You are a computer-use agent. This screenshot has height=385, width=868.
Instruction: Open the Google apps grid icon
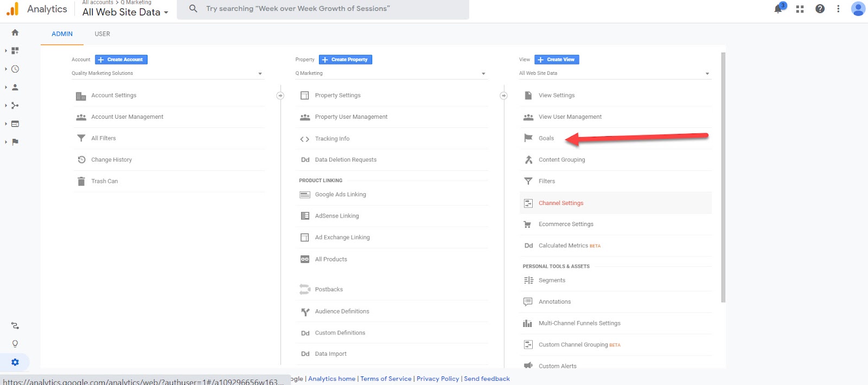pos(800,9)
